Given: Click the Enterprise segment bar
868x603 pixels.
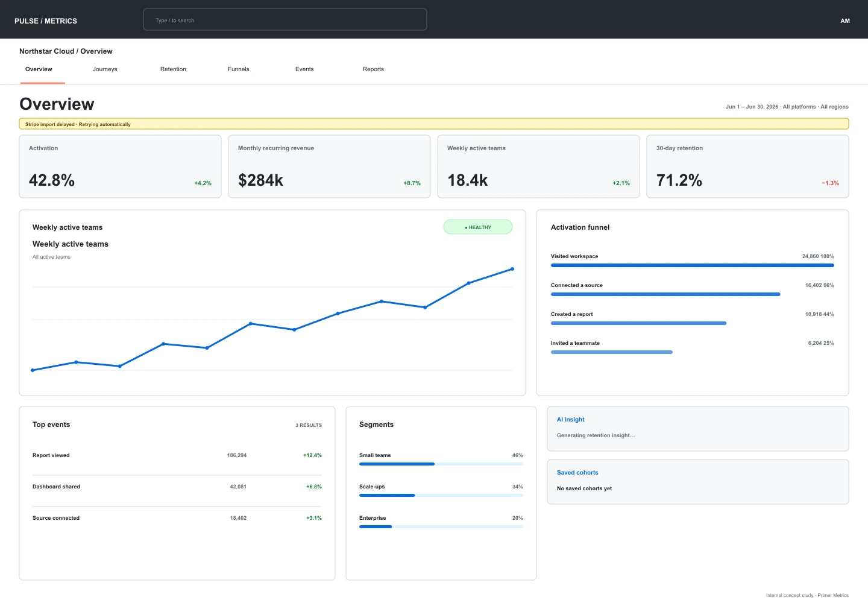Looking at the screenshot, I should point(441,527).
